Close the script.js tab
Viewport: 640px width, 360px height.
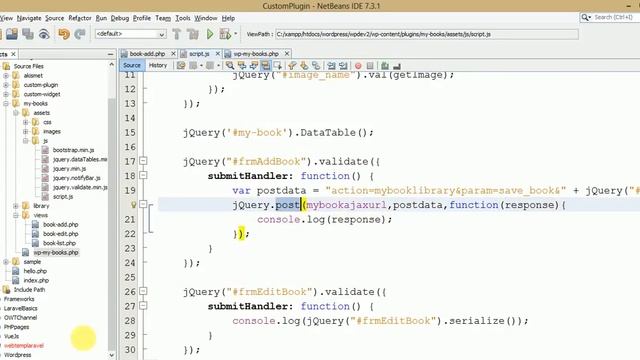tap(218, 53)
